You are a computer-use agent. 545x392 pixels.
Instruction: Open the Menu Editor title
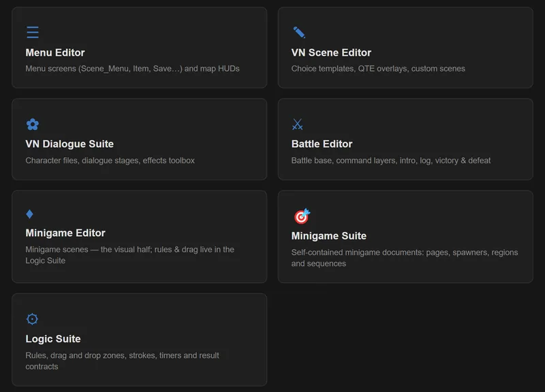tap(55, 52)
